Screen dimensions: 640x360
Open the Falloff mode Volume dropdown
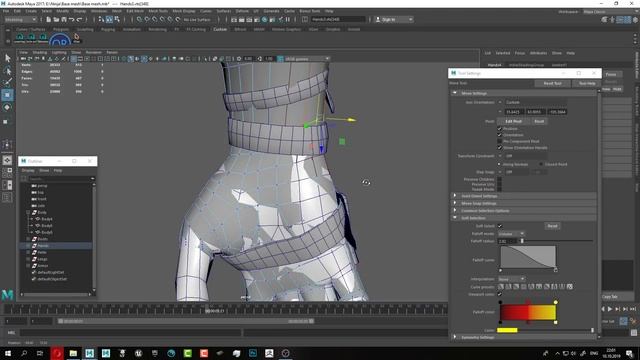511,234
